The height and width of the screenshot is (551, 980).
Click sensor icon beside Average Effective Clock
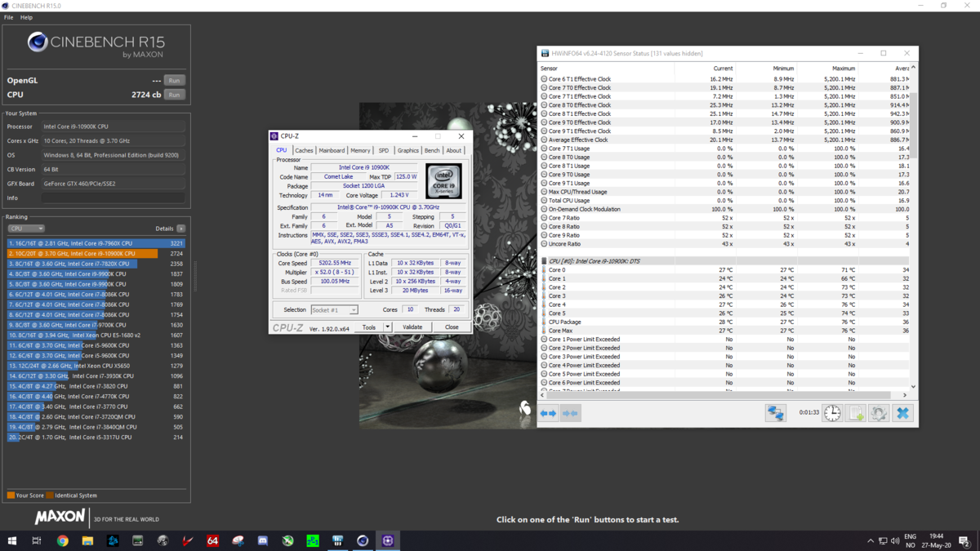tap(544, 140)
